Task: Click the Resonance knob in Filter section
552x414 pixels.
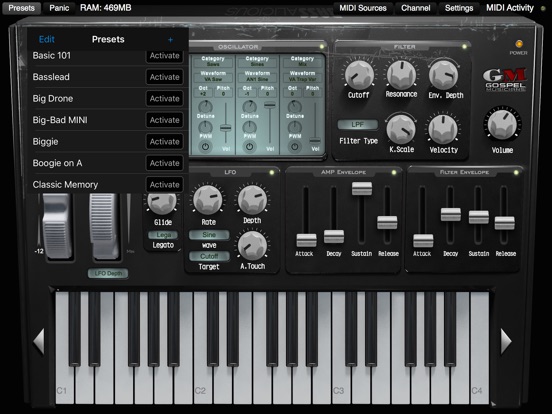Action: pos(401,74)
